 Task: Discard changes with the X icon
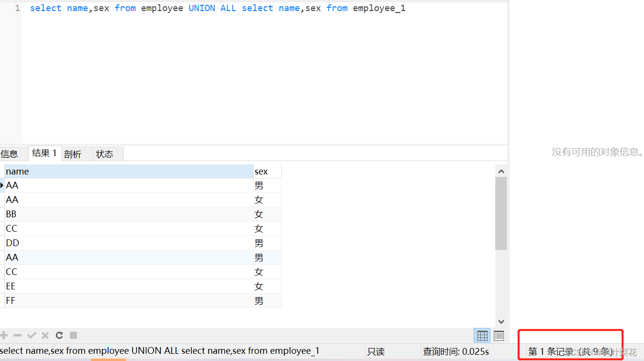[45, 335]
